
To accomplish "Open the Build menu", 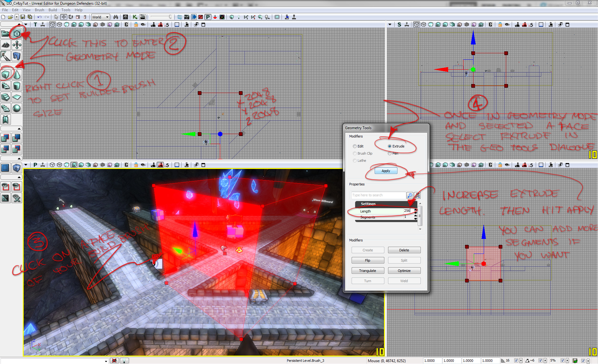I will click(x=53, y=10).
